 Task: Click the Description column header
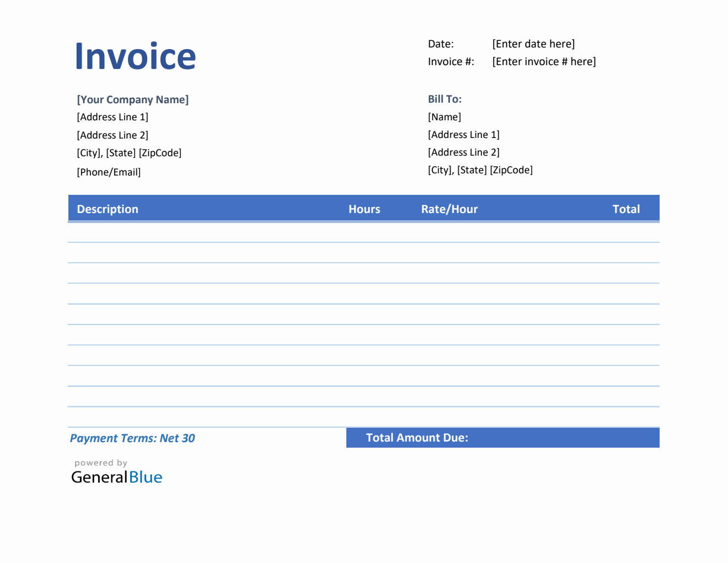coord(108,209)
